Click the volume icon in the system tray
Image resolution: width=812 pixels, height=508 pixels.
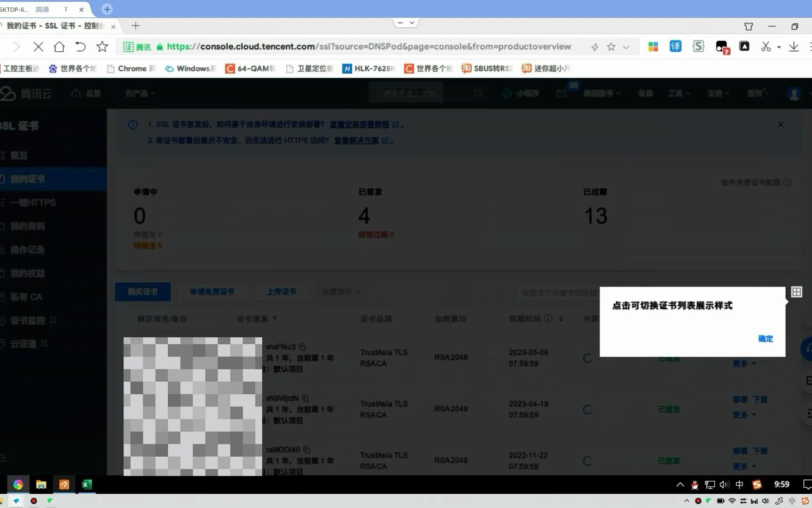tap(724, 484)
